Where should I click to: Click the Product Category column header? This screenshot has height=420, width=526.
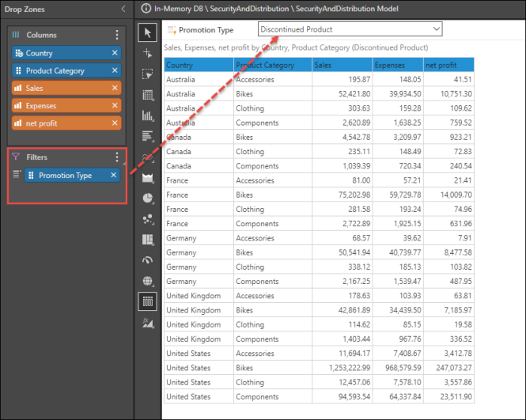273,66
